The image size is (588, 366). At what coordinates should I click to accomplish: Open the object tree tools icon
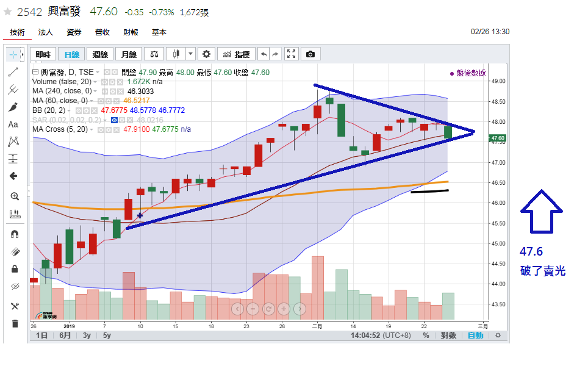(15, 306)
